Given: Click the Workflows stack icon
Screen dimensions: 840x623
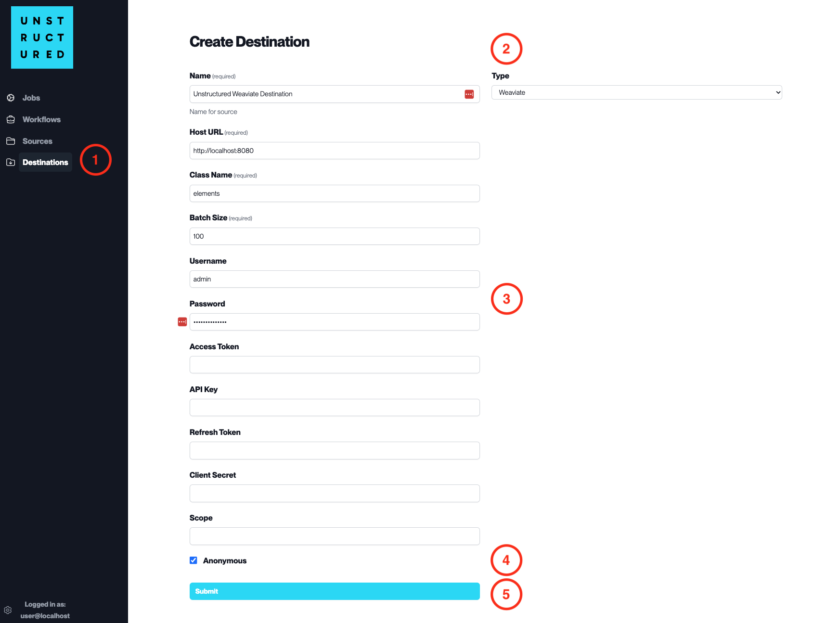Looking at the screenshot, I should (x=11, y=119).
